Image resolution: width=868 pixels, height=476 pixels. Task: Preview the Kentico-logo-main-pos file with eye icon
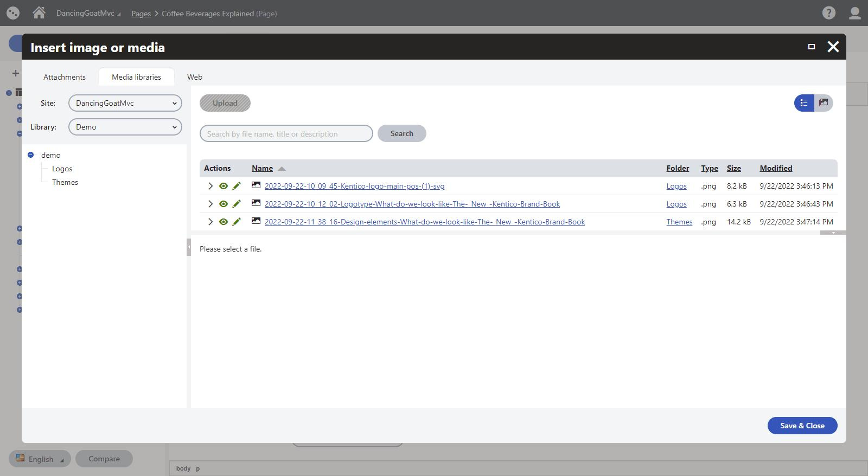pos(223,186)
